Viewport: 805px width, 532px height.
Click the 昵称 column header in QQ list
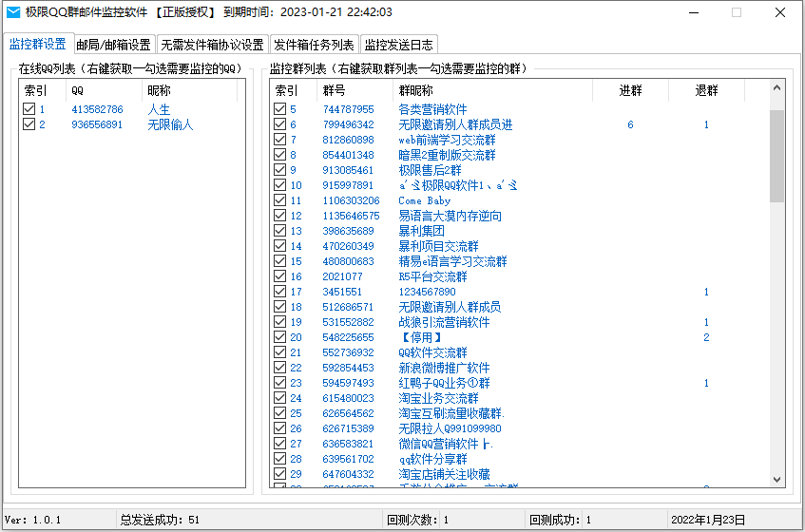[x=189, y=91]
